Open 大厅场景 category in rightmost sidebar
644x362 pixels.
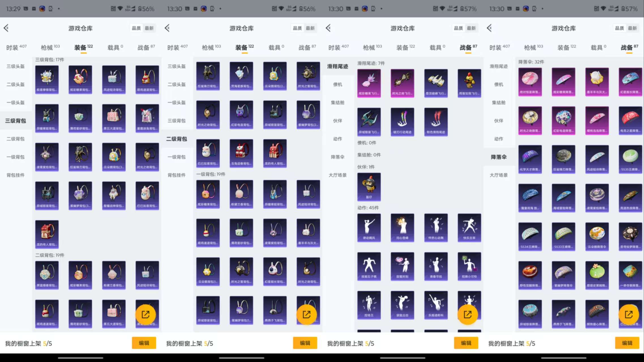(498, 175)
